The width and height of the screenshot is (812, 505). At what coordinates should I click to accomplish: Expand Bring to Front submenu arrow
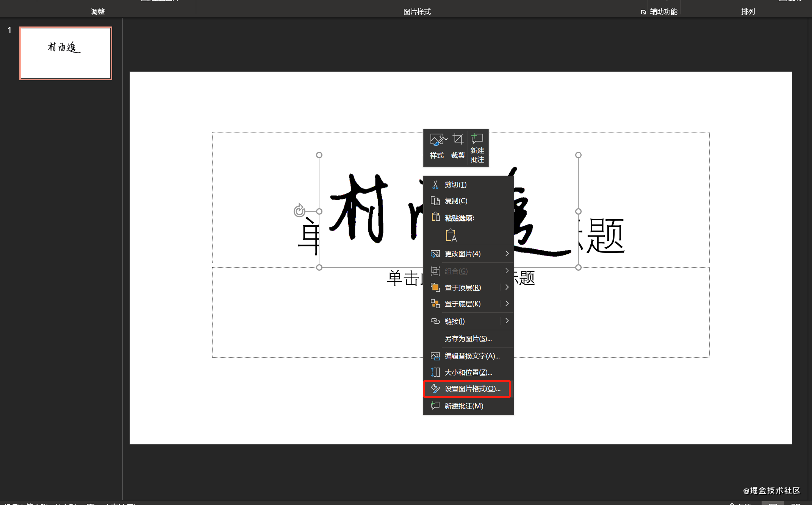tap(507, 287)
